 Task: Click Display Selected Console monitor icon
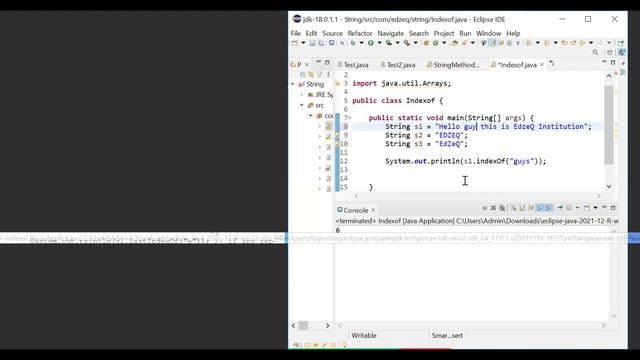click(x=569, y=208)
